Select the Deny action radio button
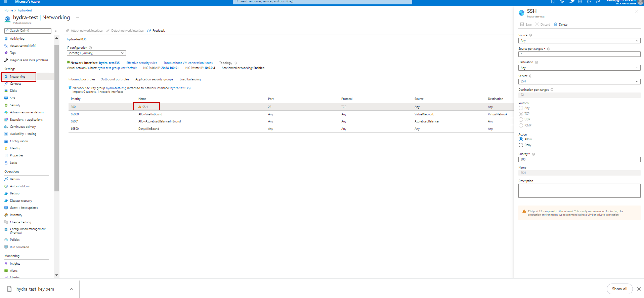644x298 pixels. pyautogui.click(x=521, y=145)
